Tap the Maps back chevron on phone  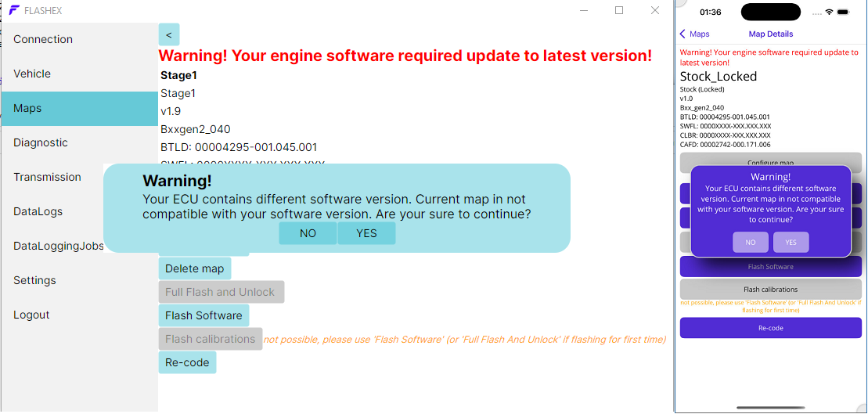[x=683, y=34]
